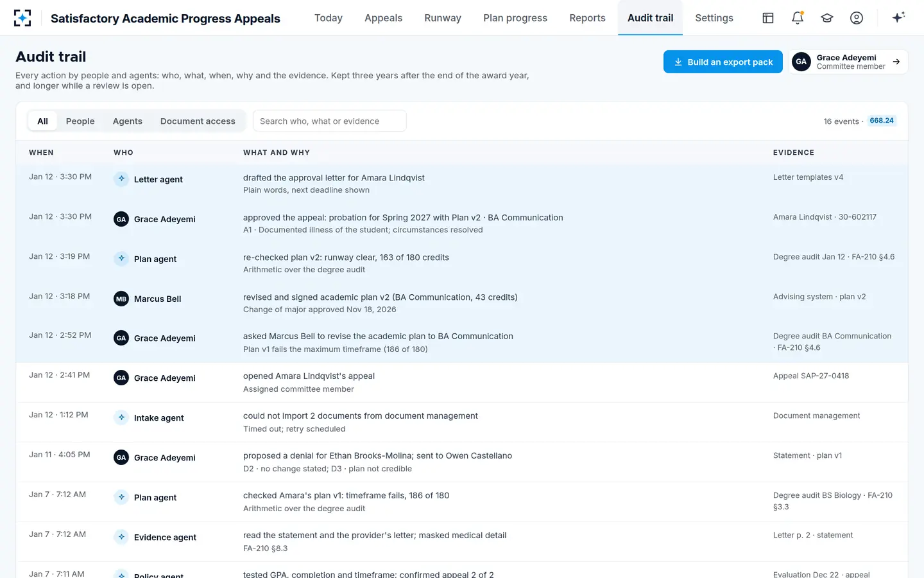The height and width of the screenshot is (578, 924).
Task: Click Marcus Bell's MB avatar
Action: [x=121, y=299]
